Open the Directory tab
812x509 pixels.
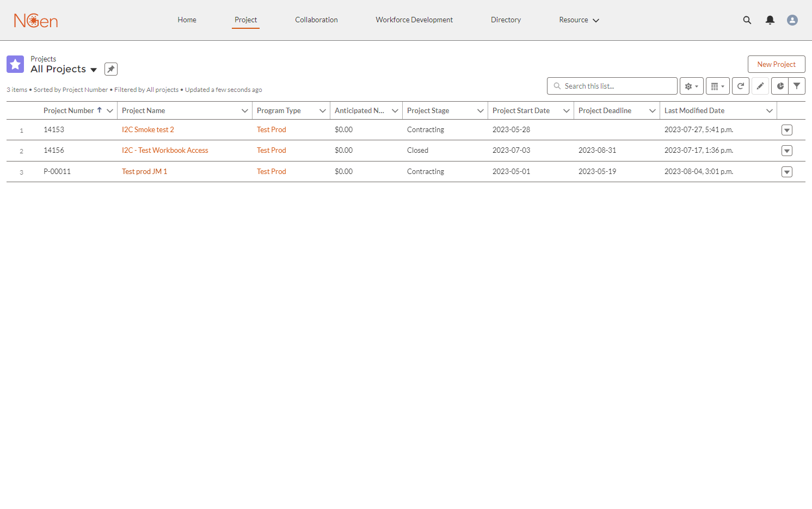click(x=506, y=20)
